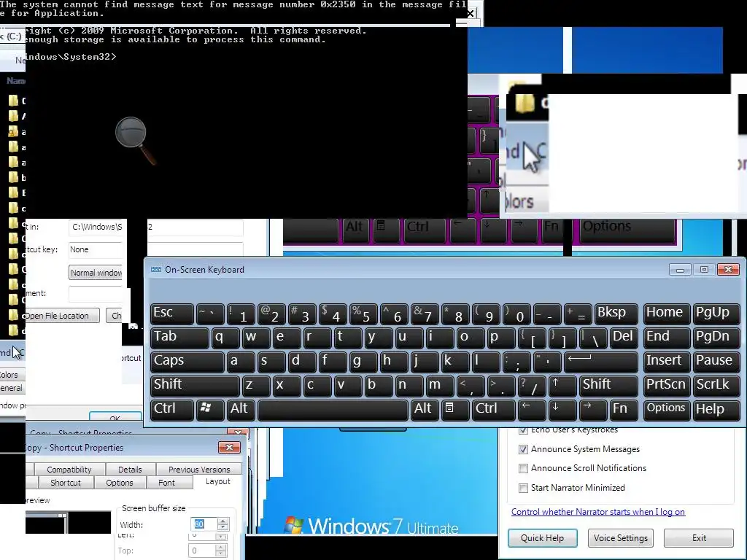
Task: Enable Announce Scroll Notifications checkbox
Action: point(523,468)
